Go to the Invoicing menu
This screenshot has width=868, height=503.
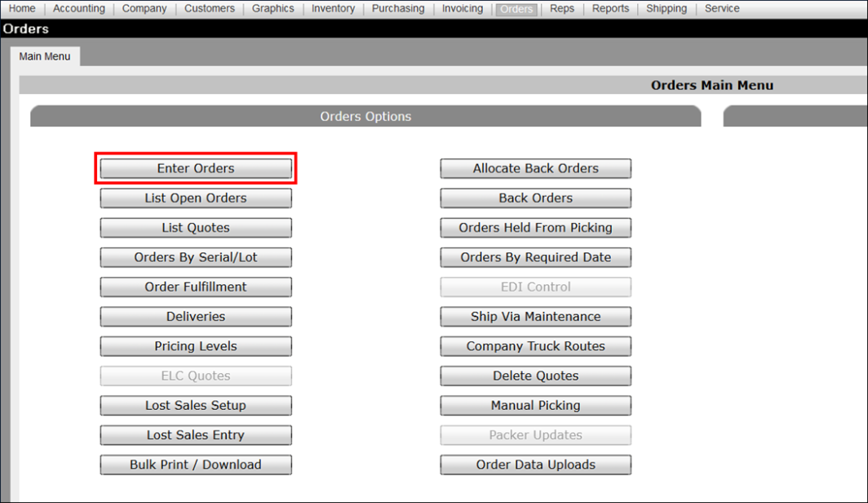click(463, 8)
